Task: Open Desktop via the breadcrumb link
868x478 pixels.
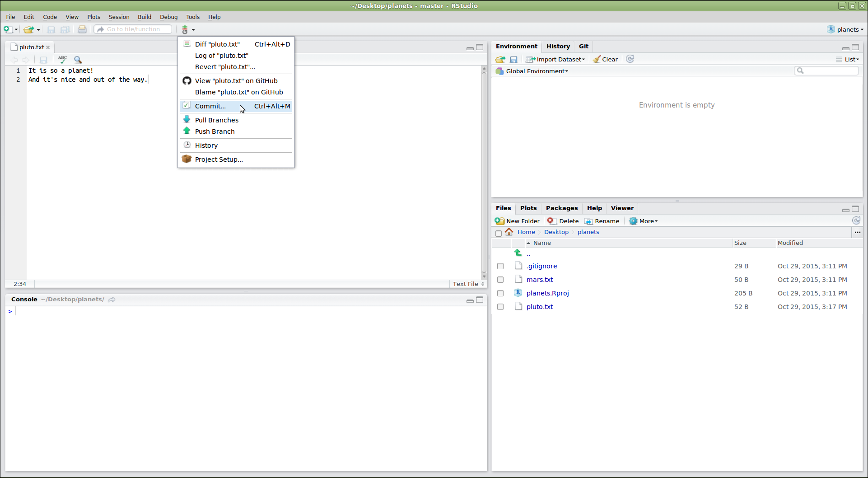Action: [556, 232]
